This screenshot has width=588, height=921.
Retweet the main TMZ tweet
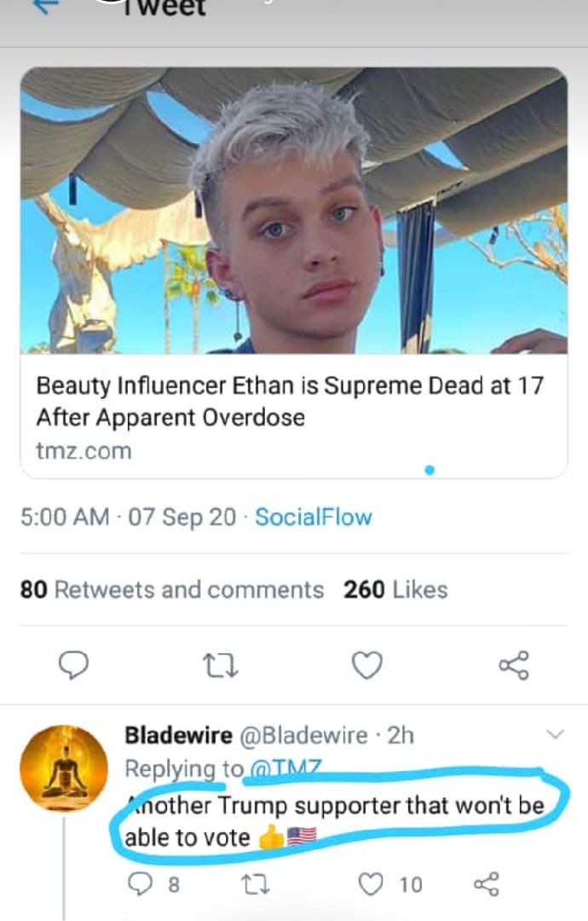[221, 665]
